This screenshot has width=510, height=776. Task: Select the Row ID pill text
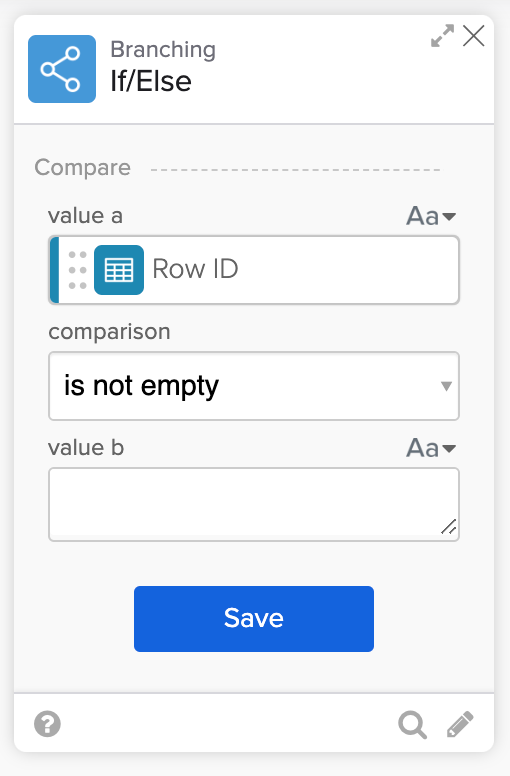coord(195,269)
